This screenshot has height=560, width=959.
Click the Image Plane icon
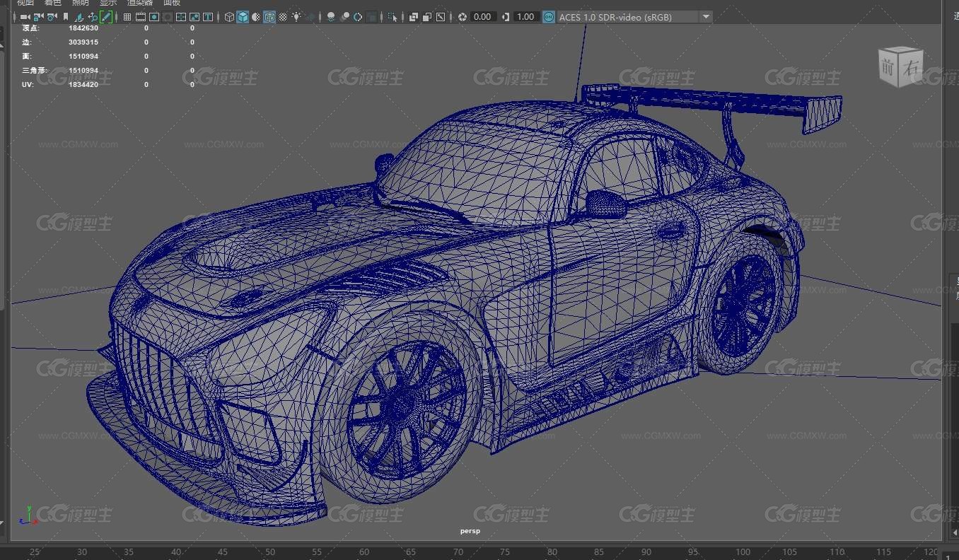(79, 17)
